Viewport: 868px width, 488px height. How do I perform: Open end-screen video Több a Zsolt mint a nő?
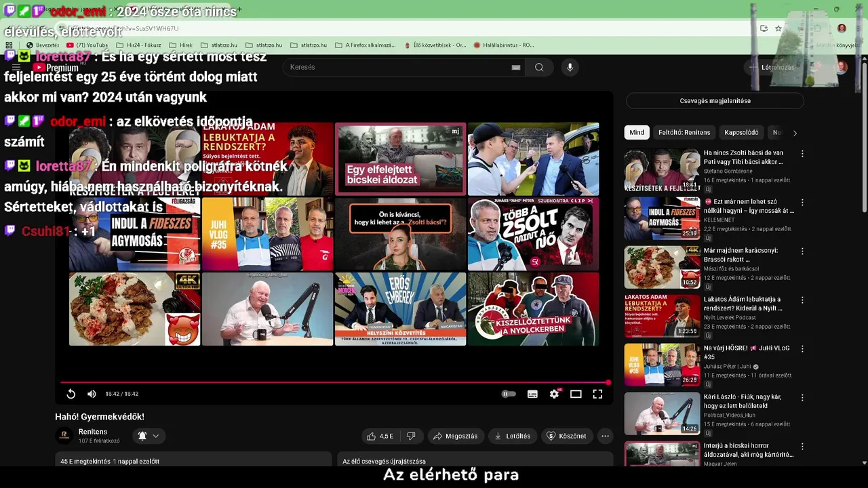pos(533,234)
